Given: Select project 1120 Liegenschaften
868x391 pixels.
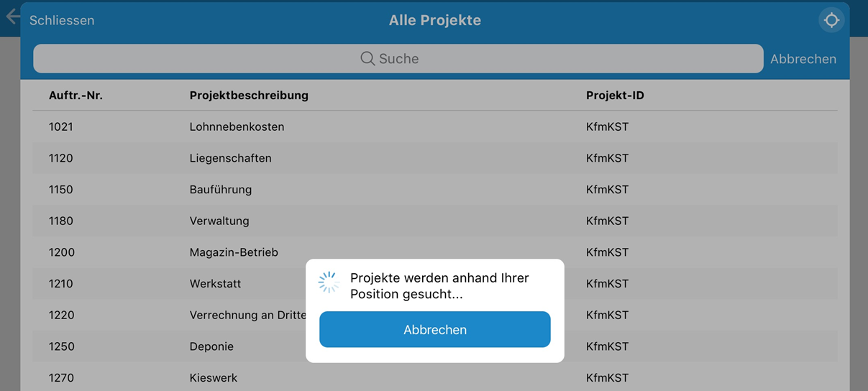Looking at the screenshot, I should click(230, 158).
